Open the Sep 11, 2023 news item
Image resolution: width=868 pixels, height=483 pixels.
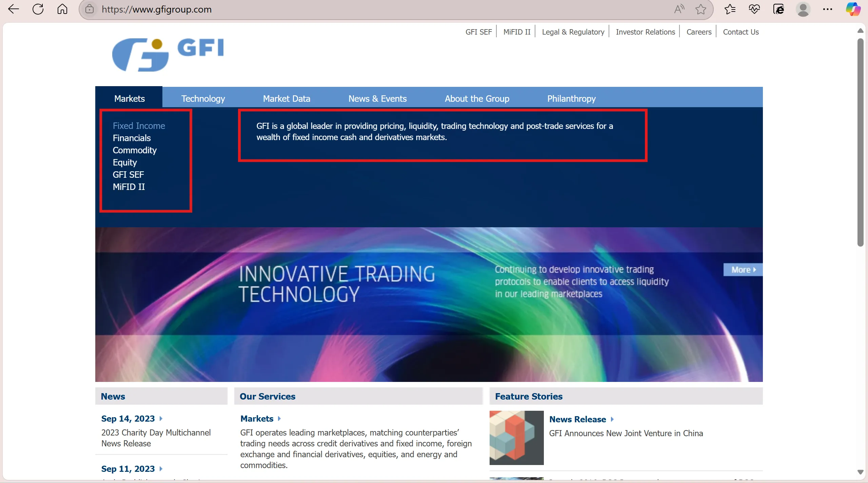pyautogui.click(x=128, y=469)
